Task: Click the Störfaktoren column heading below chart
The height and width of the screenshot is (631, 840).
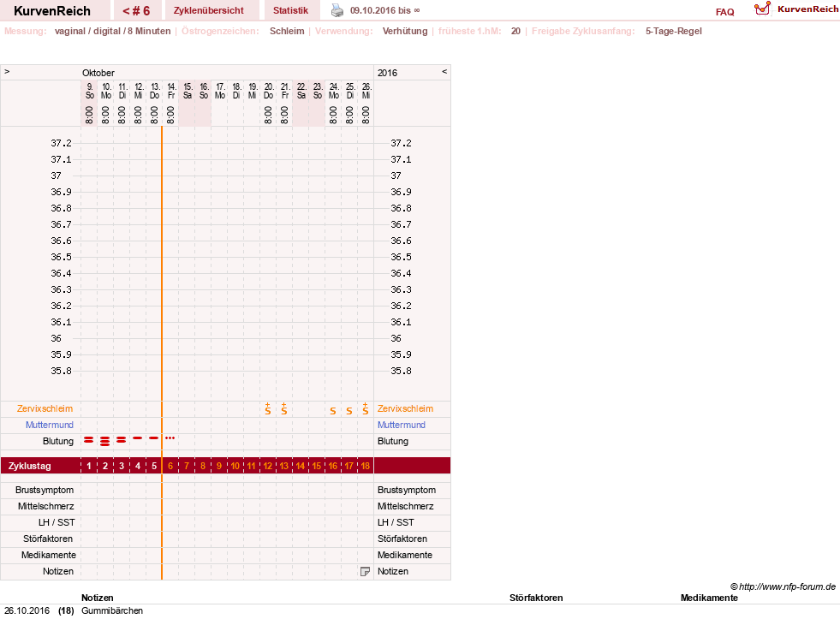Action: 536,598
